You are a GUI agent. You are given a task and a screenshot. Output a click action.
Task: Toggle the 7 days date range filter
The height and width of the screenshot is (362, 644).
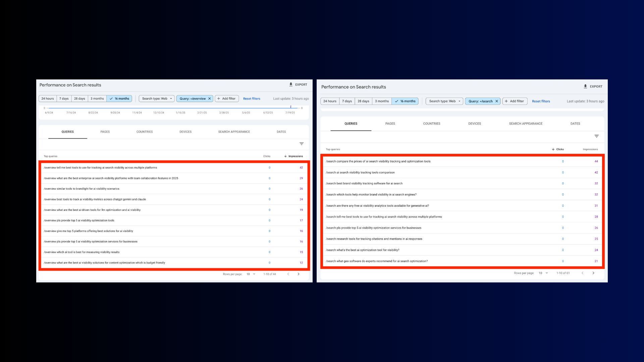[64, 98]
